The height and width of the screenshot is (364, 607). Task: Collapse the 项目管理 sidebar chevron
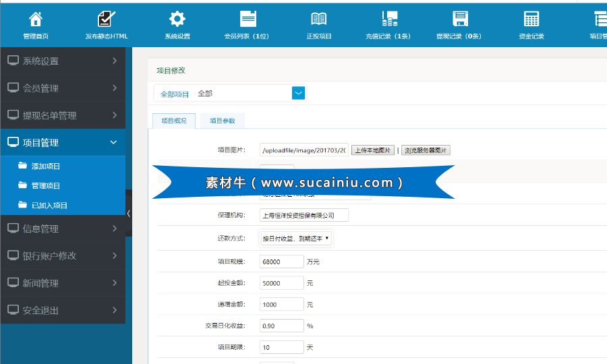pyautogui.click(x=113, y=142)
